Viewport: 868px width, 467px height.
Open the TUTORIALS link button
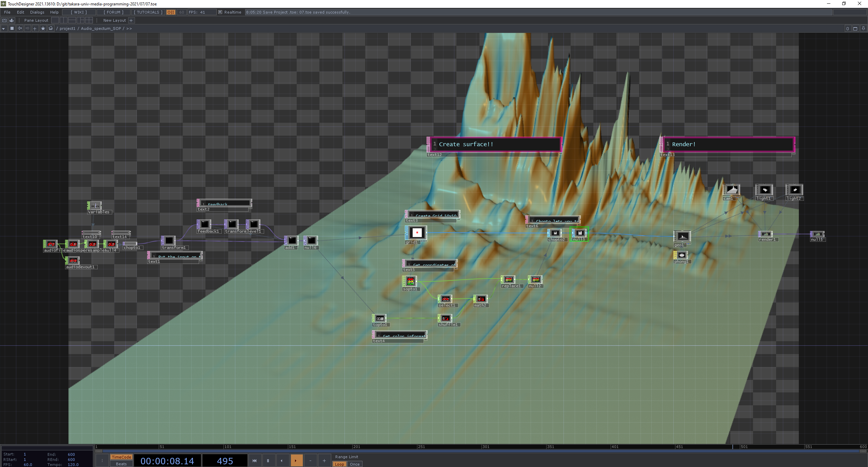click(x=148, y=12)
